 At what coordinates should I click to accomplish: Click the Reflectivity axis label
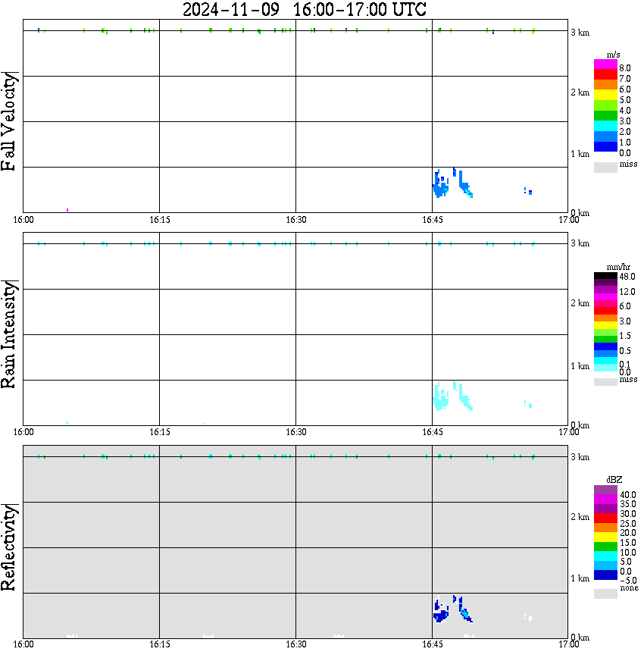[9, 547]
